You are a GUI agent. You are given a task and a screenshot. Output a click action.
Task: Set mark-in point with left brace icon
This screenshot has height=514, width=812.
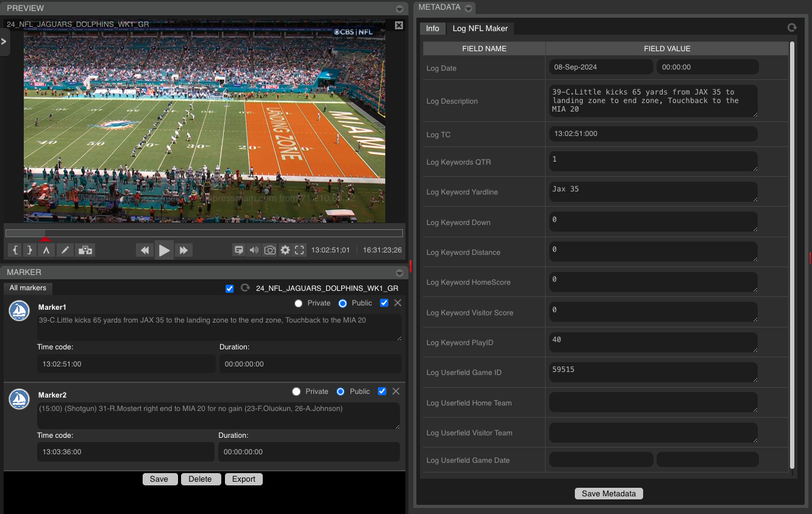tap(15, 250)
